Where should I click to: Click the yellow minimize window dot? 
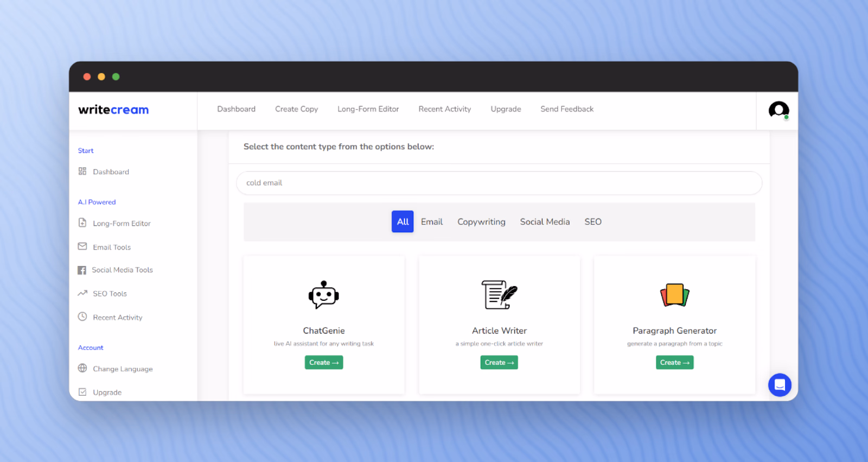(101, 77)
